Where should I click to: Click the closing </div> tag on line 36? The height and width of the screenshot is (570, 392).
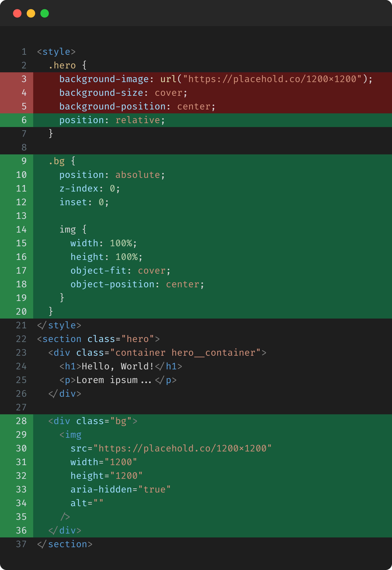click(65, 531)
